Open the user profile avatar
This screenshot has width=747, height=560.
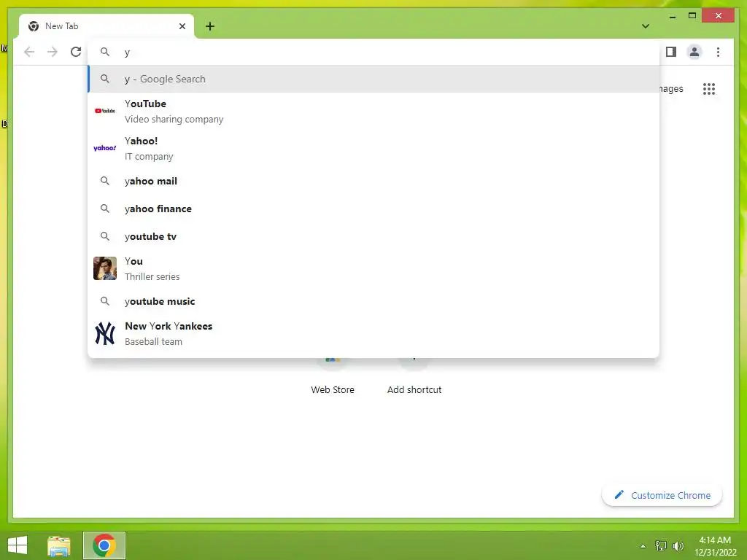694,52
